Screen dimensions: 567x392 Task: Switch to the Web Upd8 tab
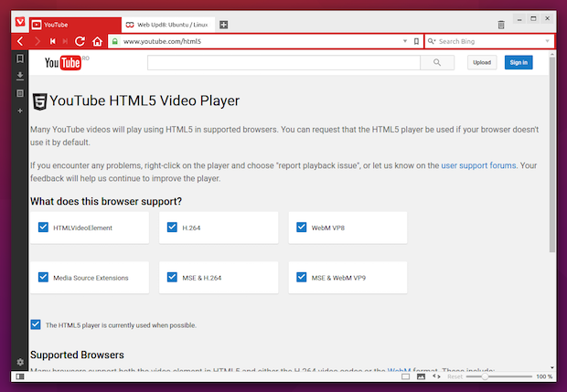tap(168, 25)
